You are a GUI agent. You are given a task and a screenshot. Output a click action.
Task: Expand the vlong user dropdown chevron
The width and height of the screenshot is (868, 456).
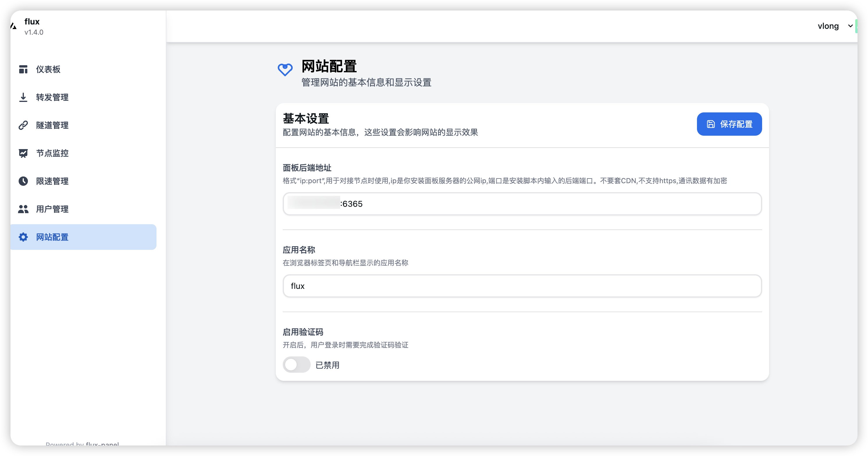click(850, 26)
